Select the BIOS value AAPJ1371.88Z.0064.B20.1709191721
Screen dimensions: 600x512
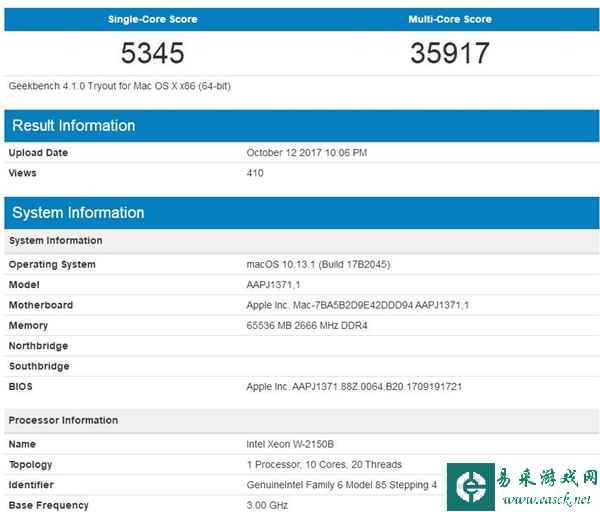point(354,386)
